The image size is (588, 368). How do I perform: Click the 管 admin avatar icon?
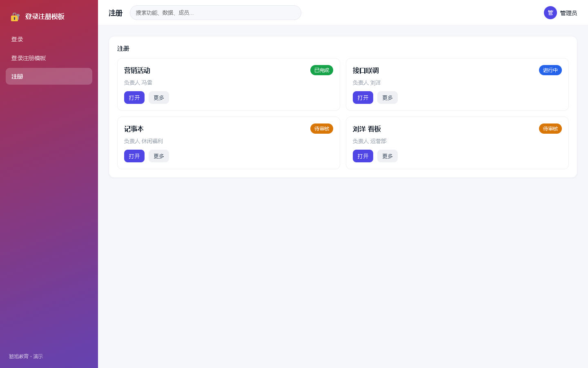[x=550, y=13]
